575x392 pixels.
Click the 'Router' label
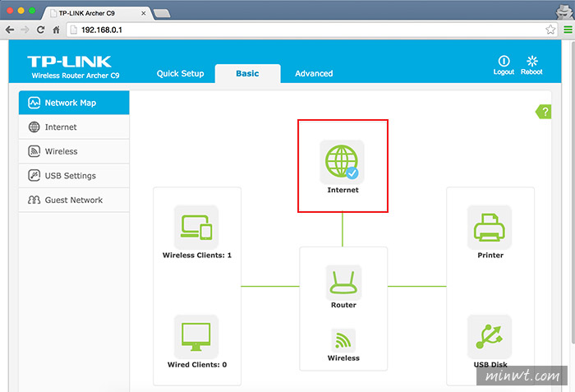point(343,305)
